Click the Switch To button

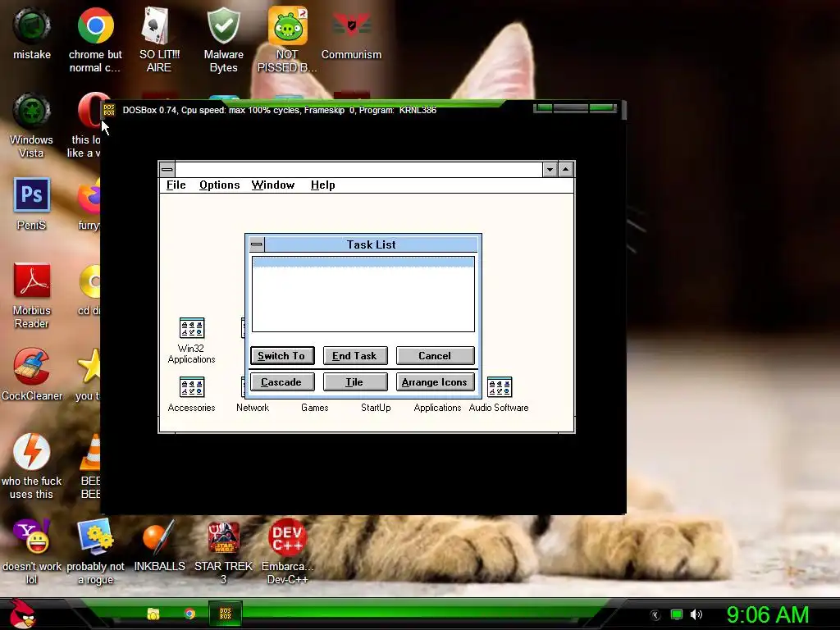[x=282, y=356]
